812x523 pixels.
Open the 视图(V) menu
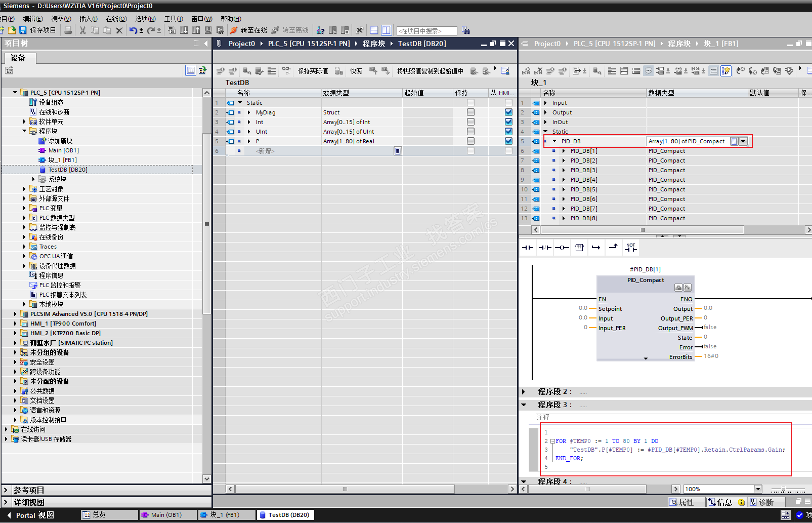61,19
